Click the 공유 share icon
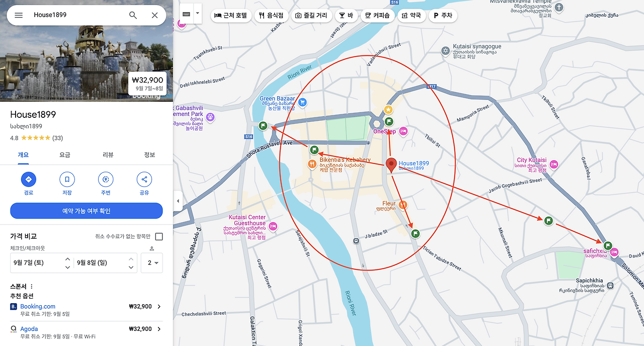Screen dimensions: 644x346 [144, 179]
